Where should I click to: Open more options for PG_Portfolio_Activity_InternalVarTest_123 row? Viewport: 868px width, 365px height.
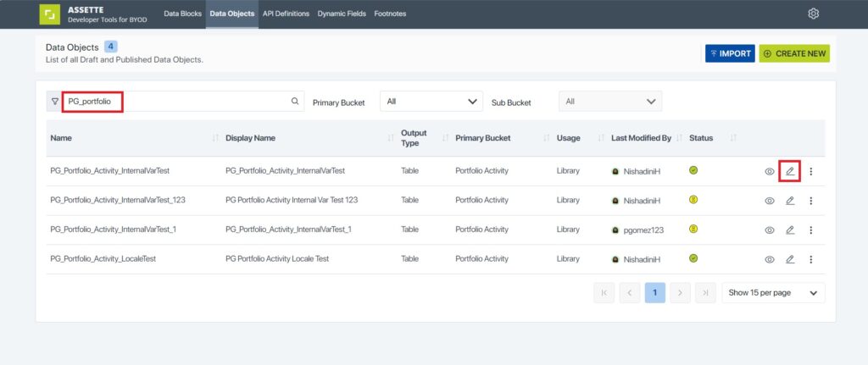point(811,201)
